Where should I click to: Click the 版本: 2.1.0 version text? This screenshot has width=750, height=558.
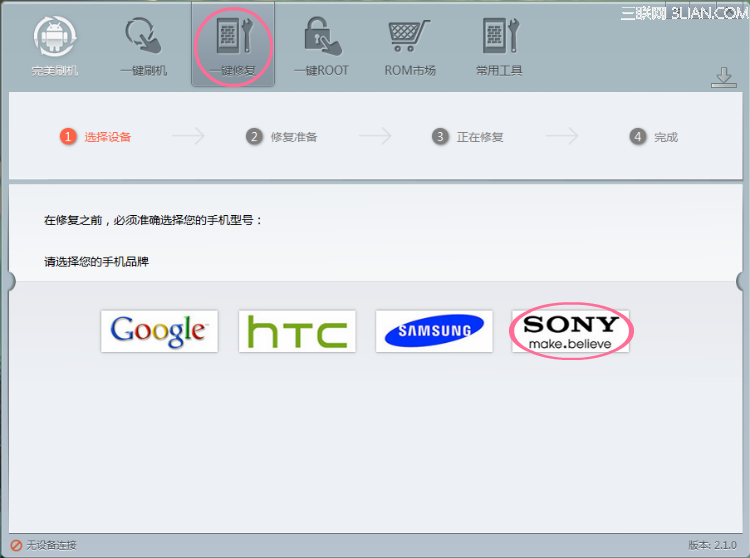click(712, 545)
